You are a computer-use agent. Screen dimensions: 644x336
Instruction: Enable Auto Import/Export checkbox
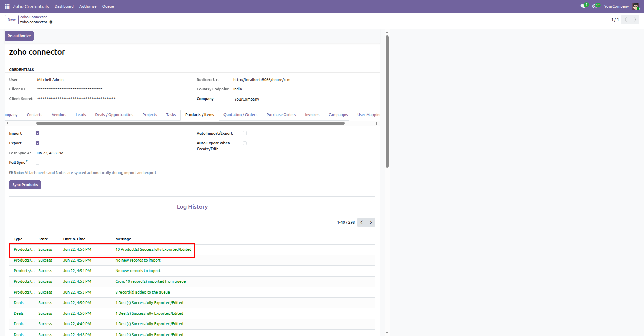(245, 133)
